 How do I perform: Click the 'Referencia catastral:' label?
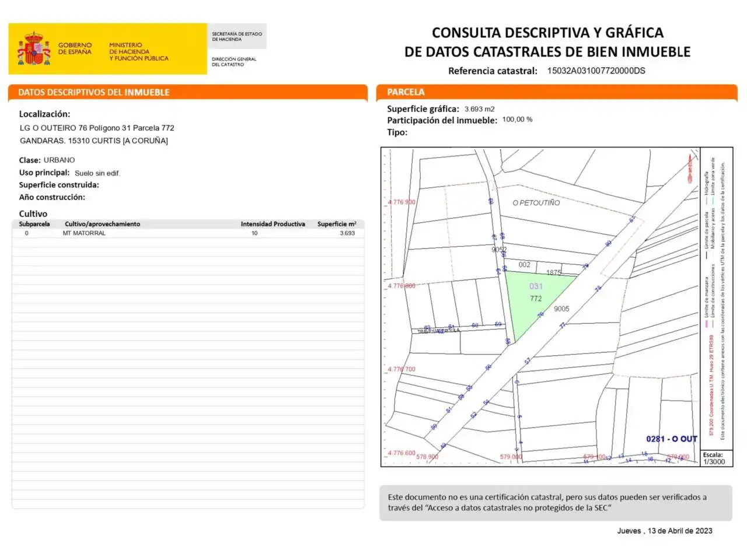click(493, 71)
